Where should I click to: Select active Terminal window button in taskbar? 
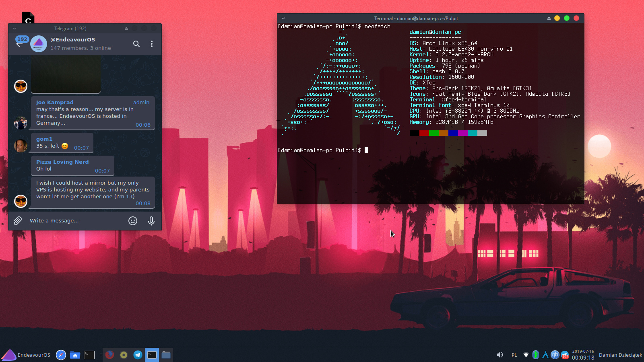(x=152, y=355)
